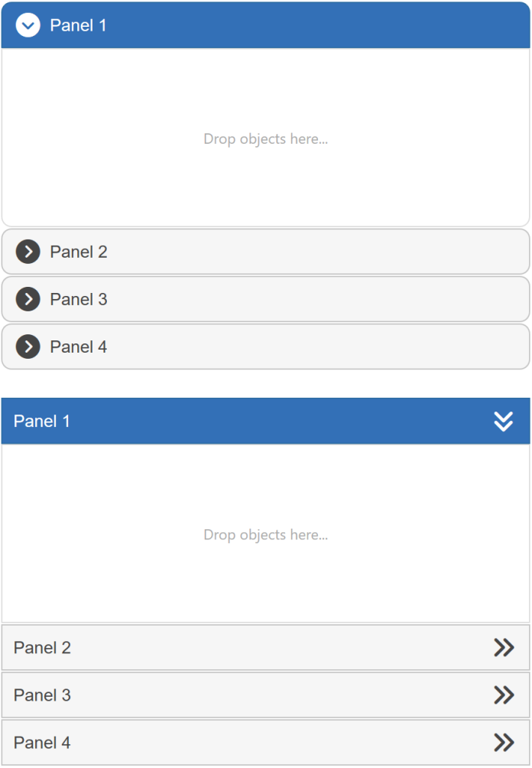Screen dimensions: 532x768
Task: Click double-chevron icon on lower Panel 3
Action: 504,695
